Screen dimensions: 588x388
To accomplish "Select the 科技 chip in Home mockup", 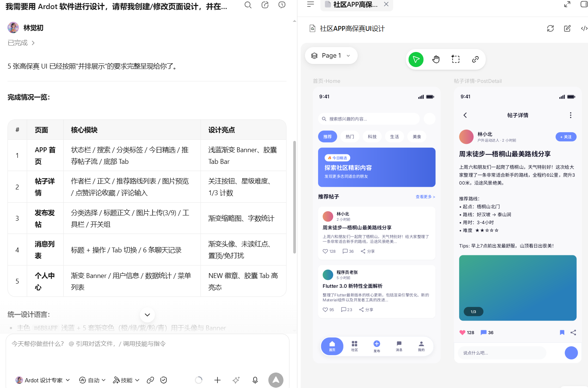I will (x=372, y=137).
